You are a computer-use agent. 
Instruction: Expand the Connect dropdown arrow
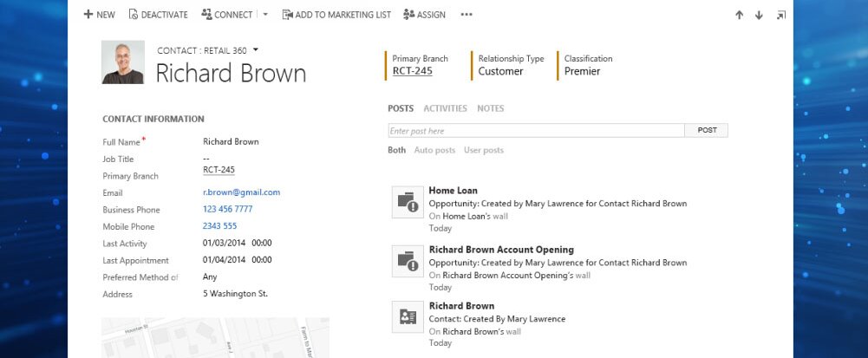265,15
